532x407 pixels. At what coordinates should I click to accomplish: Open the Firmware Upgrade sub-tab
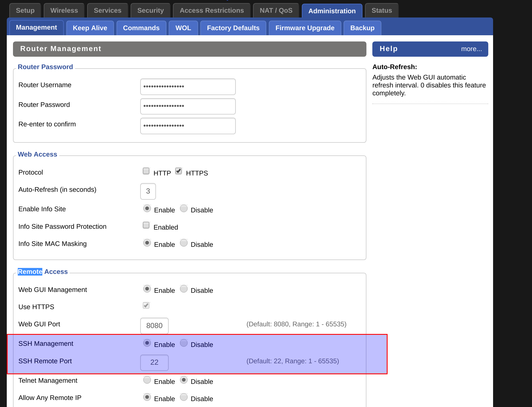tap(305, 28)
